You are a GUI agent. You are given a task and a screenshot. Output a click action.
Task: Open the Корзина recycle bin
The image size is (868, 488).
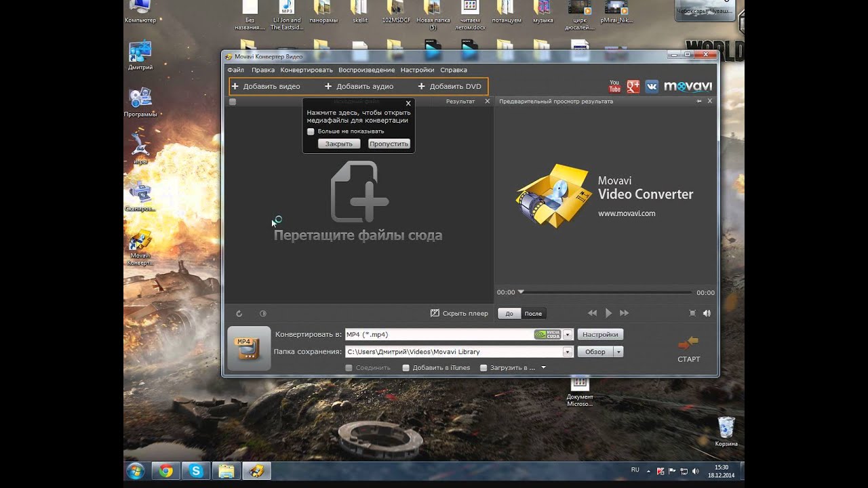pyautogui.click(x=726, y=432)
